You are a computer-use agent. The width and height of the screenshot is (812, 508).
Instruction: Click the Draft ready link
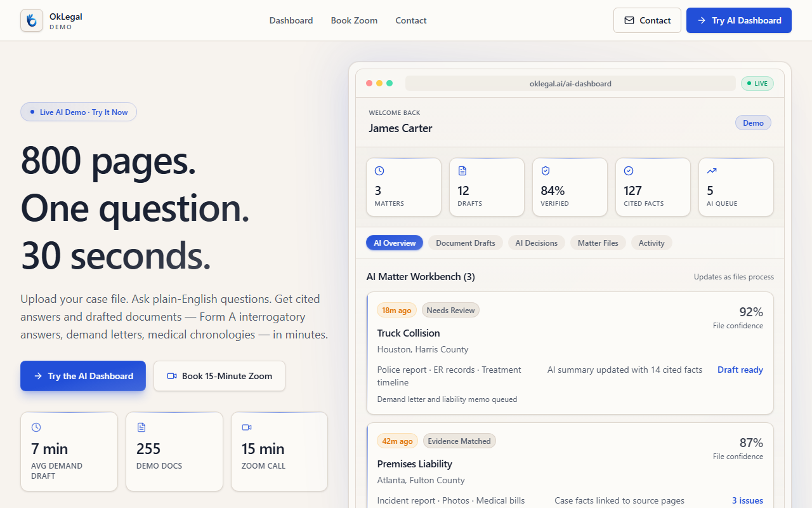740,370
